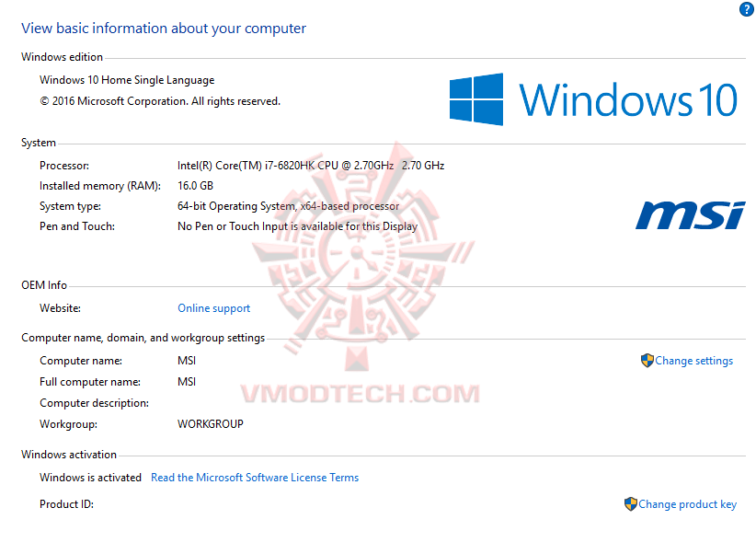Click the 'Product ID:' label
Screen dimensions: 756x554
[x=66, y=504]
